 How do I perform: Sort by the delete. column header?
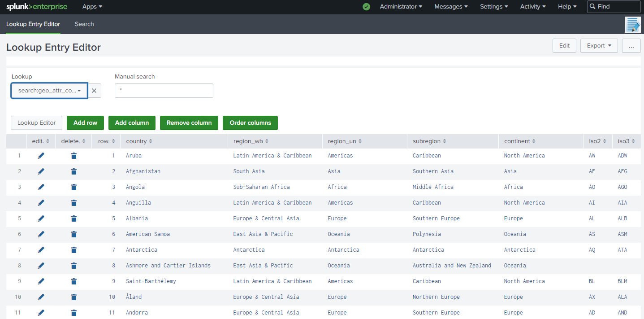pyautogui.click(x=73, y=141)
